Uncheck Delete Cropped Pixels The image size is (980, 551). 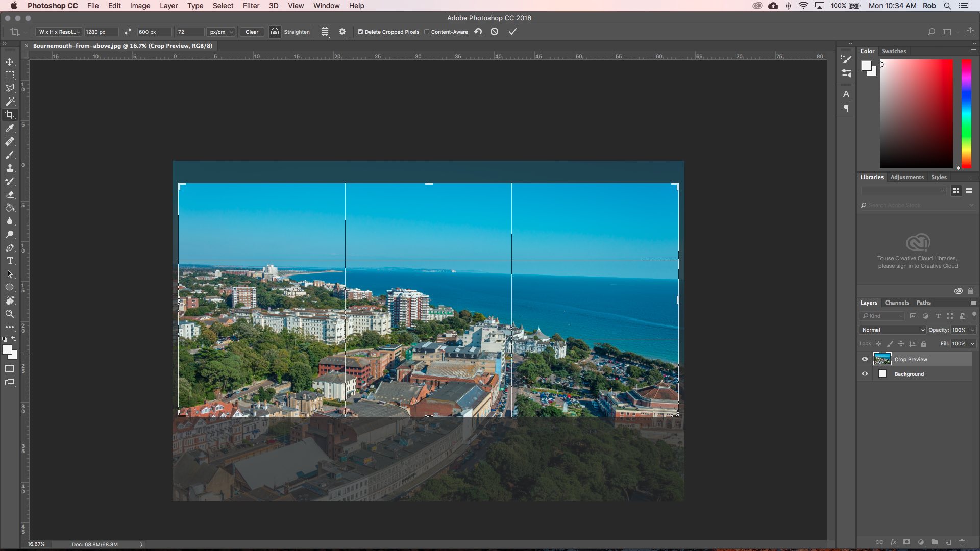pos(360,32)
